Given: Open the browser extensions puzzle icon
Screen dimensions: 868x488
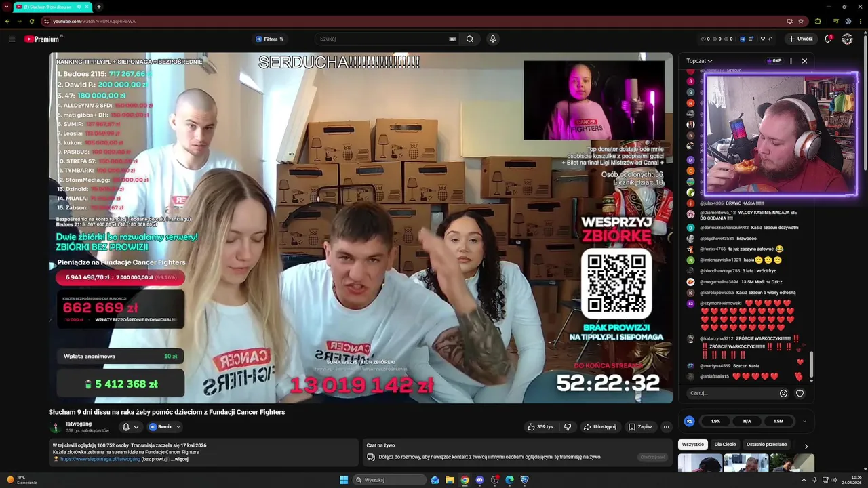Looking at the screenshot, I should (818, 21).
